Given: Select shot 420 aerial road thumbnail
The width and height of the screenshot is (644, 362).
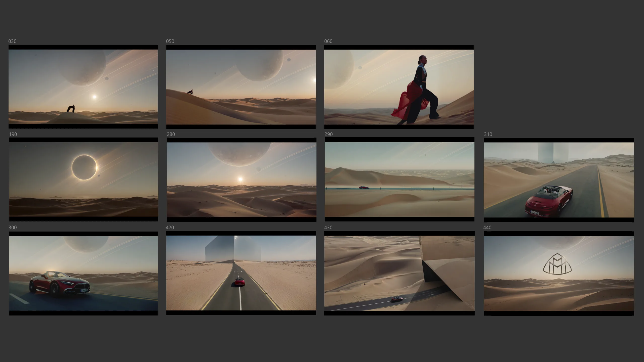Looking at the screenshot, I should [x=241, y=273].
